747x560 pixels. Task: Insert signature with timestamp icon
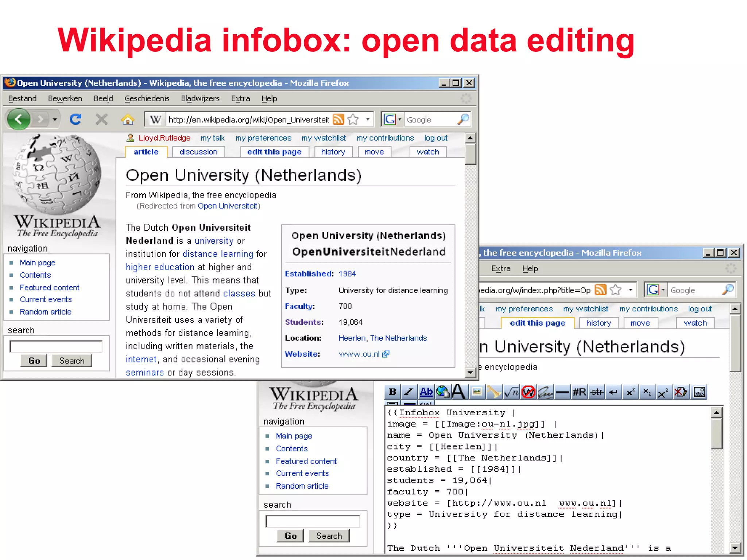(545, 392)
